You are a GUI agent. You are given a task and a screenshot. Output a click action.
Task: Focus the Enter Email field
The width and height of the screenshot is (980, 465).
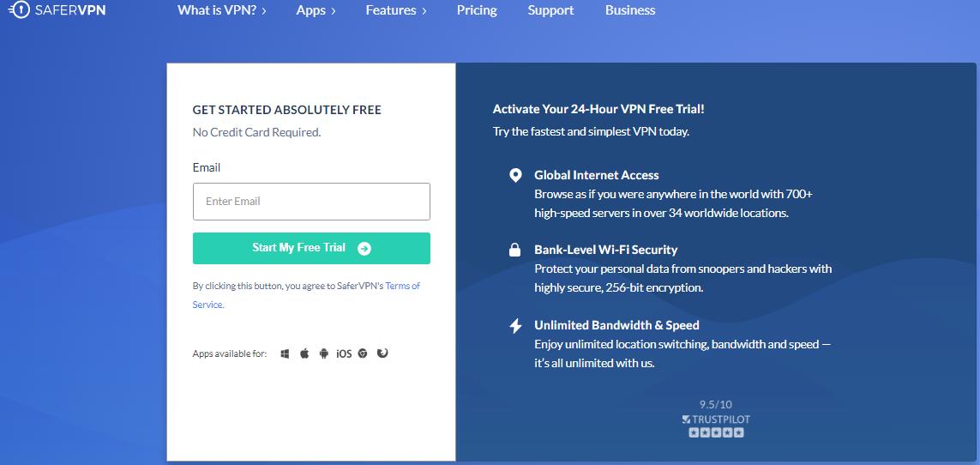click(x=311, y=202)
